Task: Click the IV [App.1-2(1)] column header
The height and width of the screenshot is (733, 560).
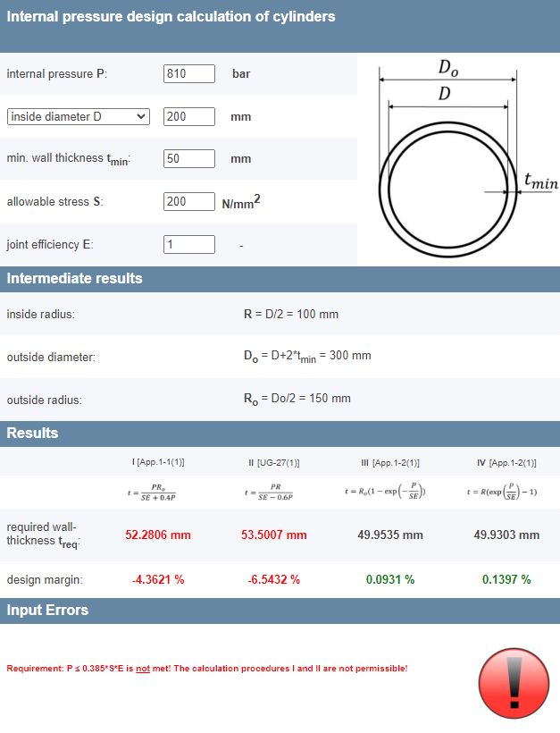Action: pos(506,463)
